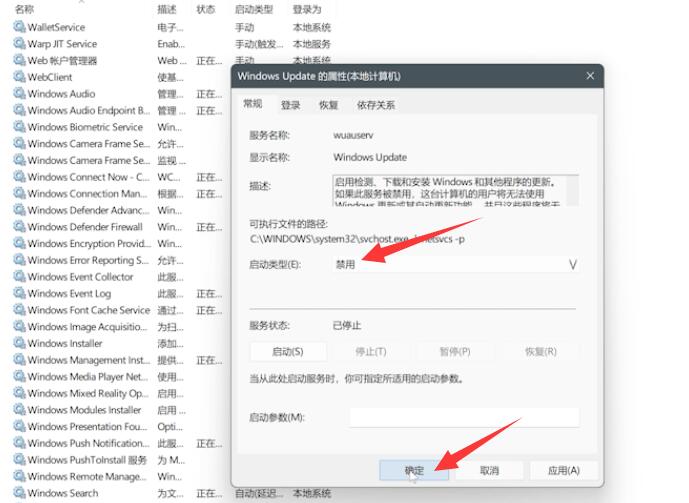689x503 pixels.
Task: Sort services by 名称 column header
Action: tap(25, 9)
